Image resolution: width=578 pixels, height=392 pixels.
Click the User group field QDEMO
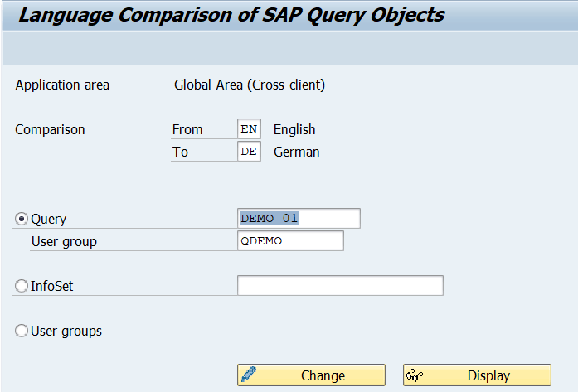290,240
